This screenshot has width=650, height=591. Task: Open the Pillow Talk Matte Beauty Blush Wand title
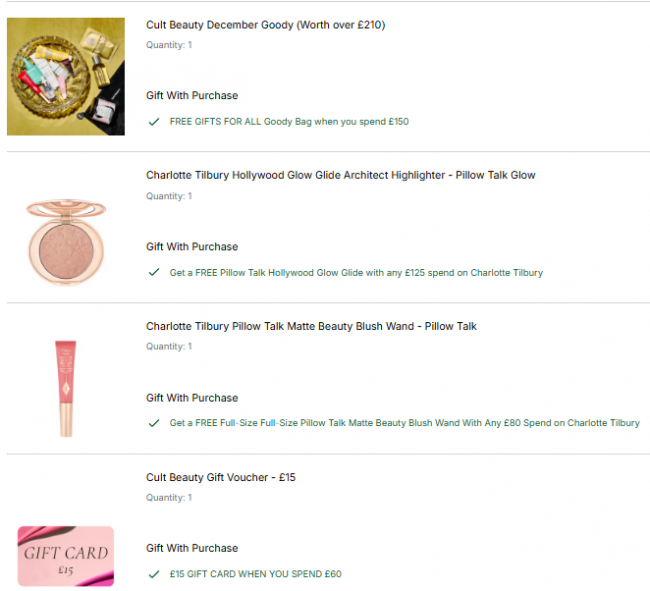[x=311, y=327]
